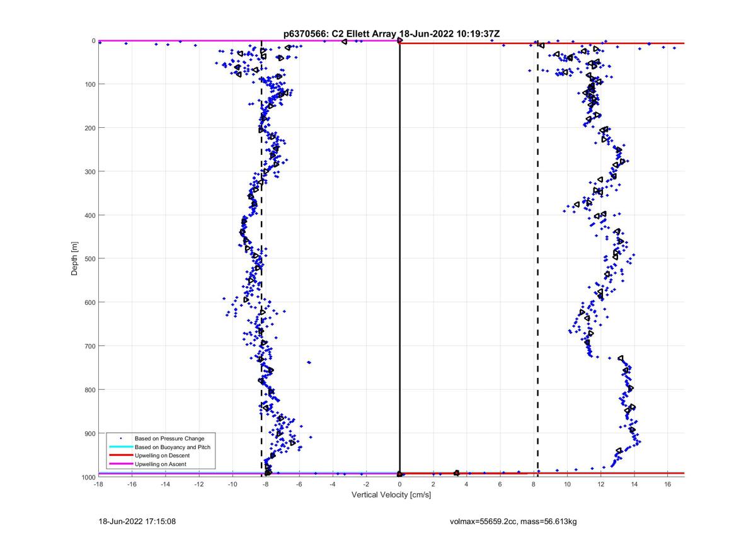Click the velocity axis tick label '6'
756x536 pixels.
500,484
